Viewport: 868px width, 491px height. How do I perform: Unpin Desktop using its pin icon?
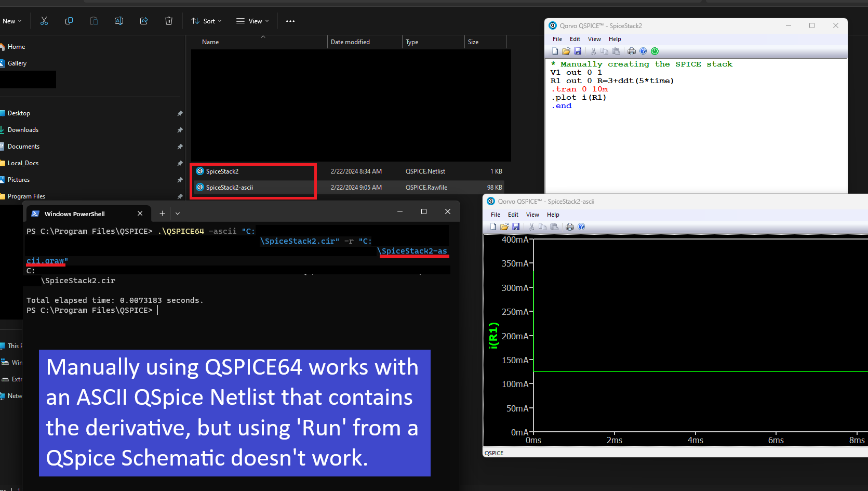coord(180,113)
